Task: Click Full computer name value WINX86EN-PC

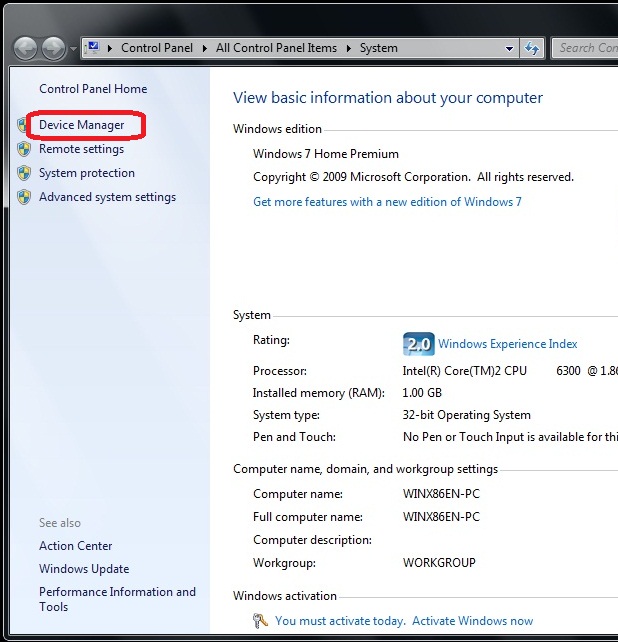Action: tap(441, 517)
